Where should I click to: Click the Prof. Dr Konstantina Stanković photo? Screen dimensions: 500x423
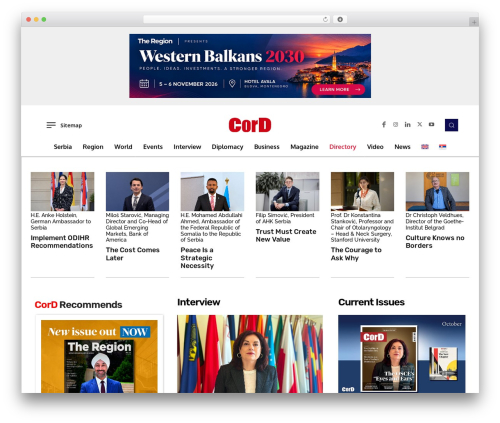(x=362, y=191)
